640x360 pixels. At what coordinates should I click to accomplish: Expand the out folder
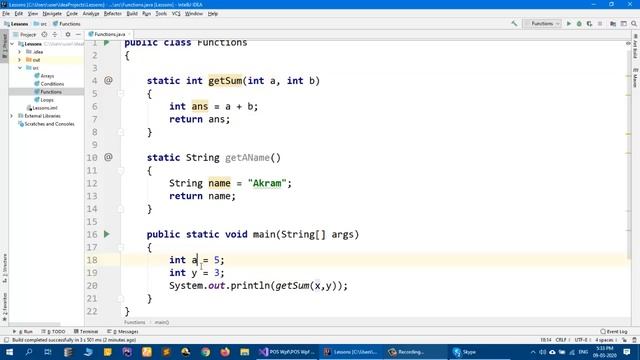tap(19, 60)
